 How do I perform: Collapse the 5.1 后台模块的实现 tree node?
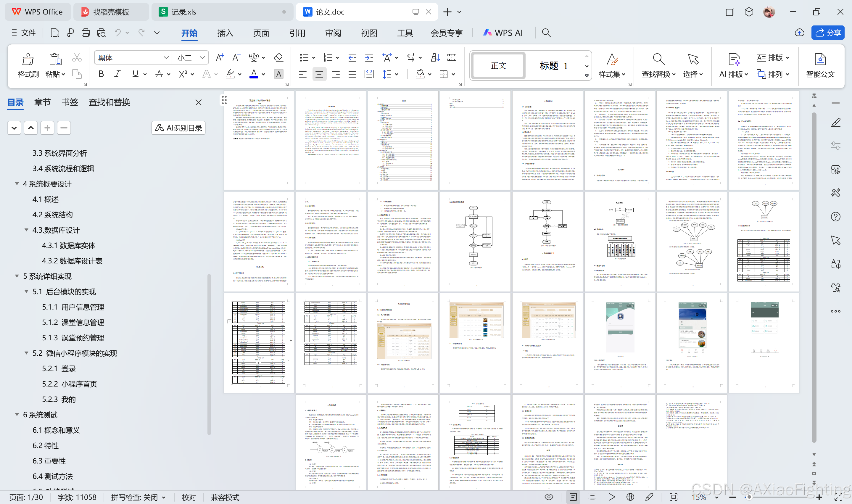[x=27, y=292]
